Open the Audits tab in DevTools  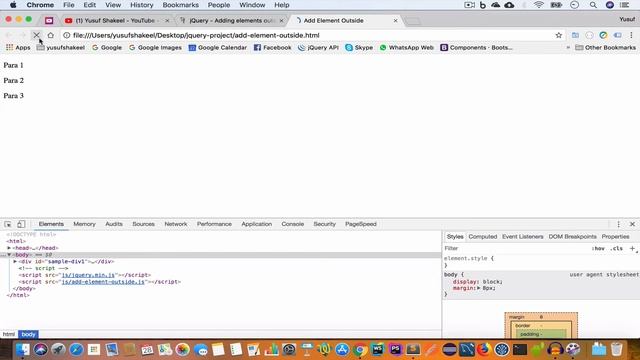[x=114, y=224]
